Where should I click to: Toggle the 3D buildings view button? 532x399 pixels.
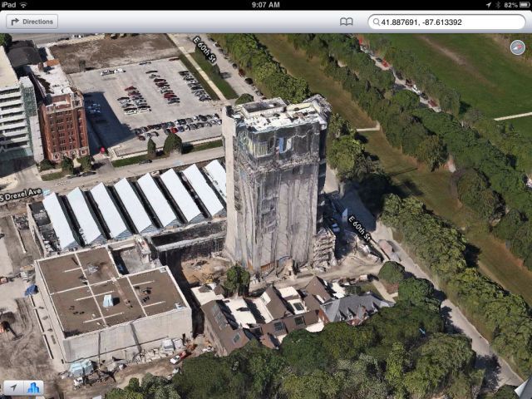[x=34, y=387]
